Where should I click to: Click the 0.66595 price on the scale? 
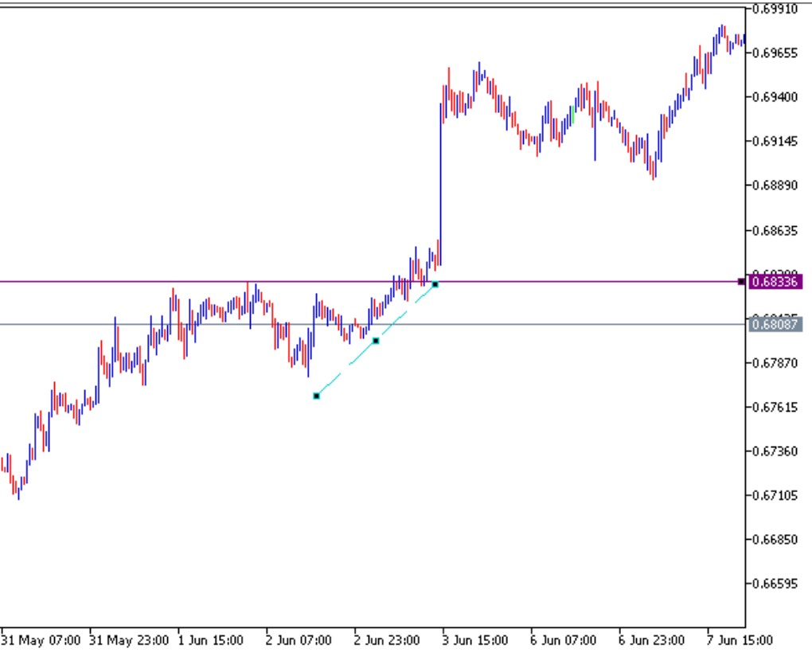click(x=775, y=584)
